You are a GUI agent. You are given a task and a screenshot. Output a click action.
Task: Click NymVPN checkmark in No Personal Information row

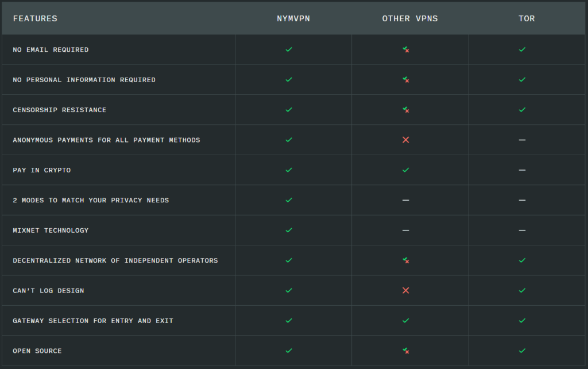coord(289,79)
